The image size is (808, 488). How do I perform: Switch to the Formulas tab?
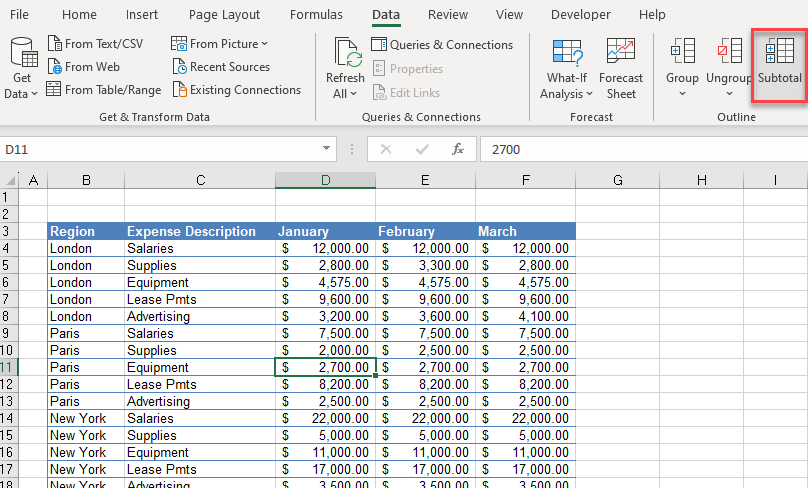316,15
